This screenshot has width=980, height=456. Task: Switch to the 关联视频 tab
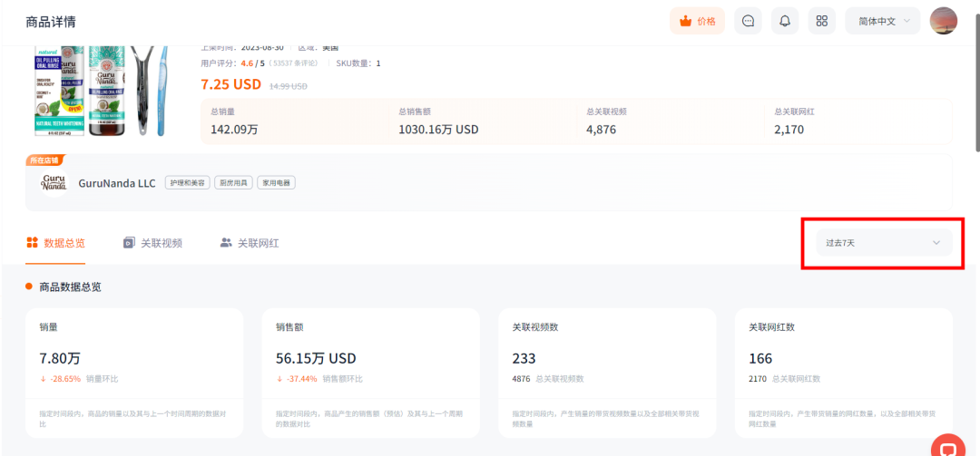152,243
